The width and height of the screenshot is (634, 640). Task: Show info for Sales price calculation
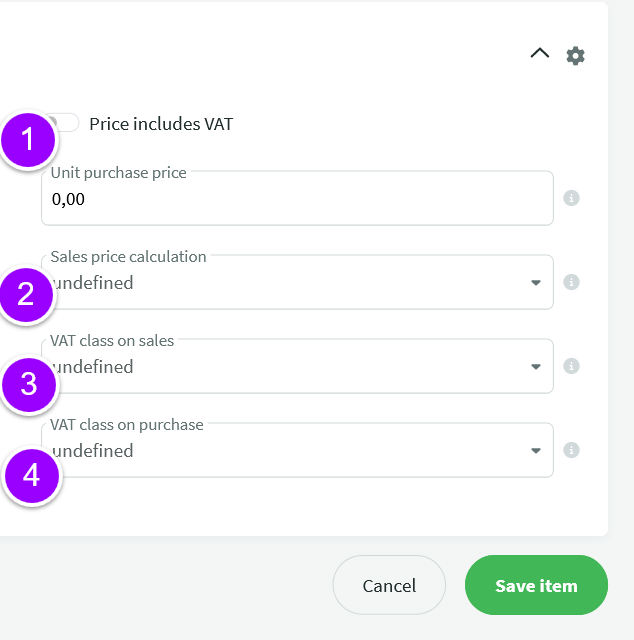572,282
